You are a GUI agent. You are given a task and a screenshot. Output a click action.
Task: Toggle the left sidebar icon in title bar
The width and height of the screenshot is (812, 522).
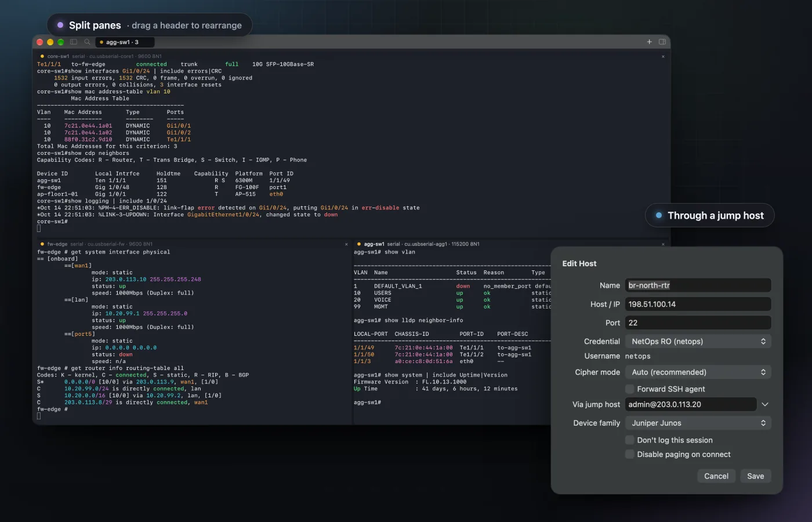point(74,42)
